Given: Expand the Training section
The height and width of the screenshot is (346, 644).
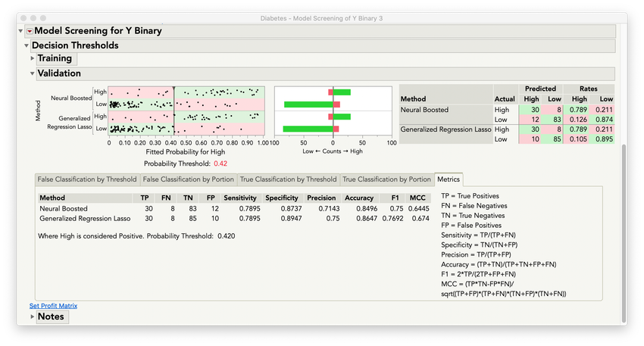Looking at the screenshot, I should pyautogui.click(x=33, y=58).
